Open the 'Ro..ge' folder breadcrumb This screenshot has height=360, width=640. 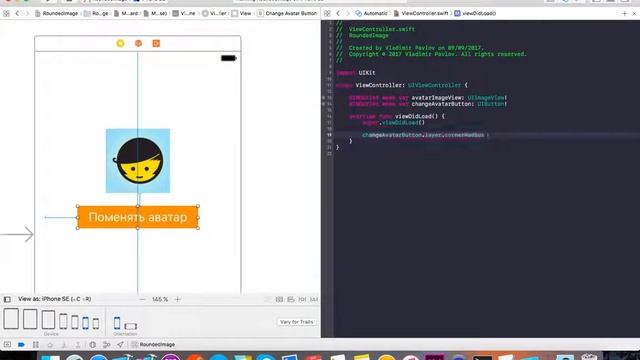[x=96, y=13]
